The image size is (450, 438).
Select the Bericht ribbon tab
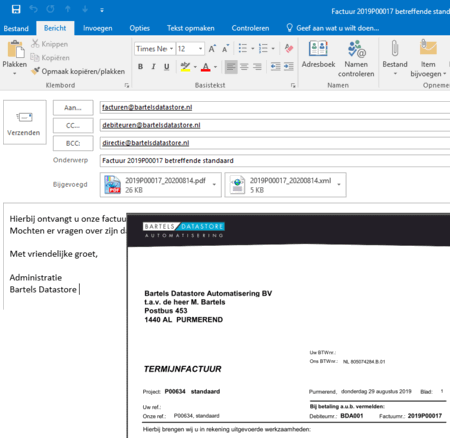(55, 28)
